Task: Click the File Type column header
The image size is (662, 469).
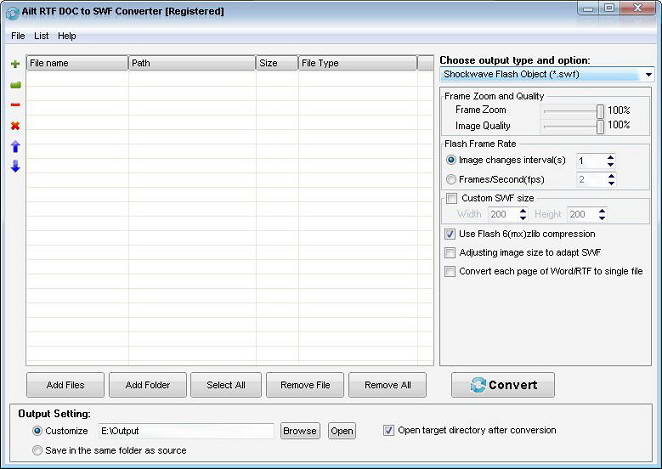Action: [x=357, y=63]
